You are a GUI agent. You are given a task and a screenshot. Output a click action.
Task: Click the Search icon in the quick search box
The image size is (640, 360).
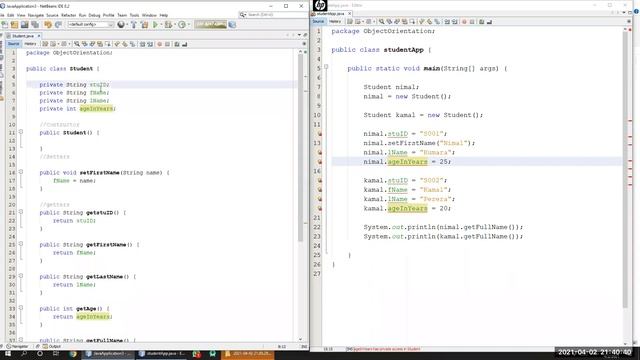[243, 15]
